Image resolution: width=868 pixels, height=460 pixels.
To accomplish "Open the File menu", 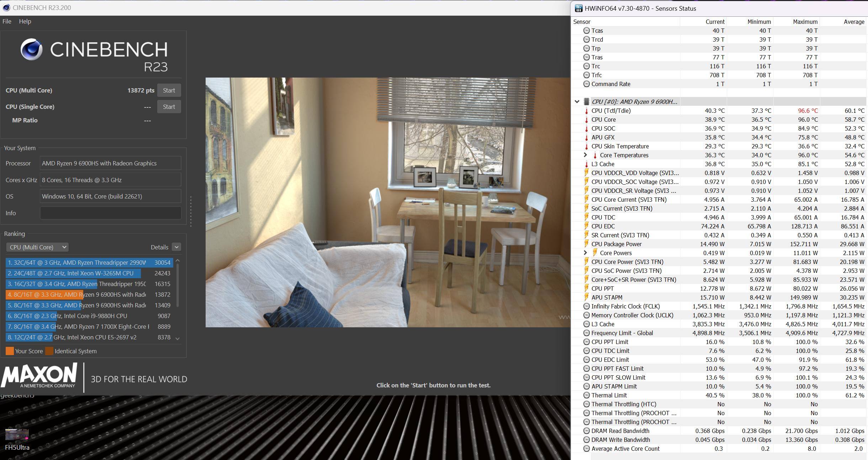I will (7, 21).
